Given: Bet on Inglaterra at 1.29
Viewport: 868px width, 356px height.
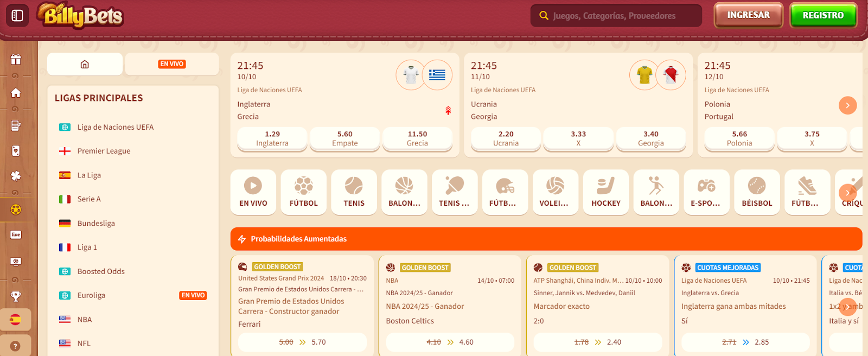Looking at the screenshot, I should [x=272, y=138].
